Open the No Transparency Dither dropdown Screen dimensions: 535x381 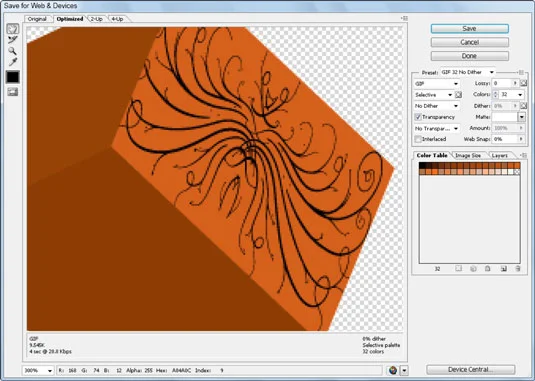[x=437, y=129]
